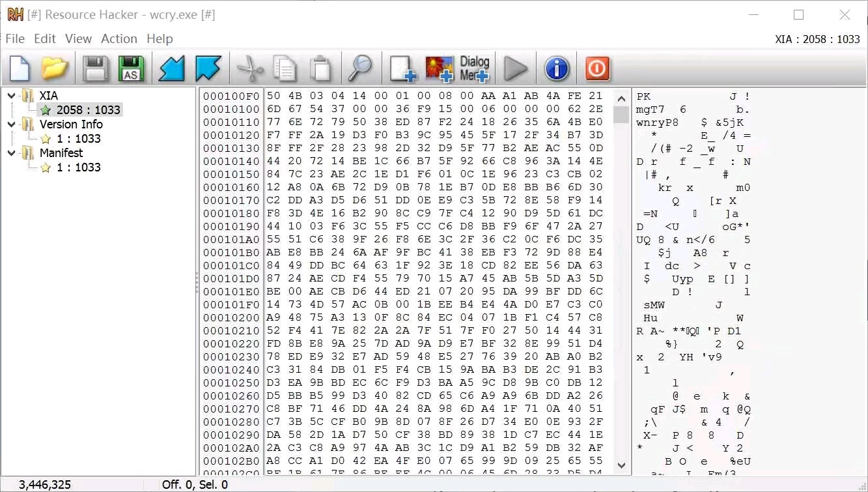Select the Manifest tree label
Image resolution: width=868 pixels, height=492 pixels.
point(61,153)
